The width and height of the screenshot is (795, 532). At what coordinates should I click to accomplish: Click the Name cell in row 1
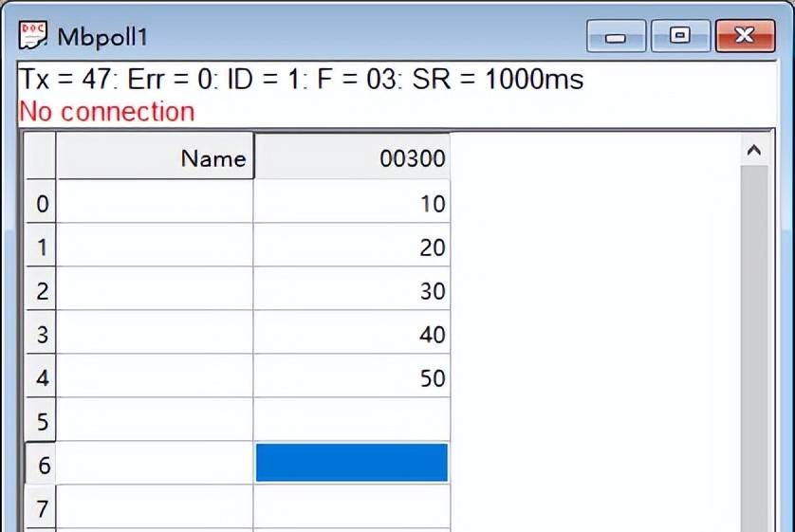tap(156, 248)
